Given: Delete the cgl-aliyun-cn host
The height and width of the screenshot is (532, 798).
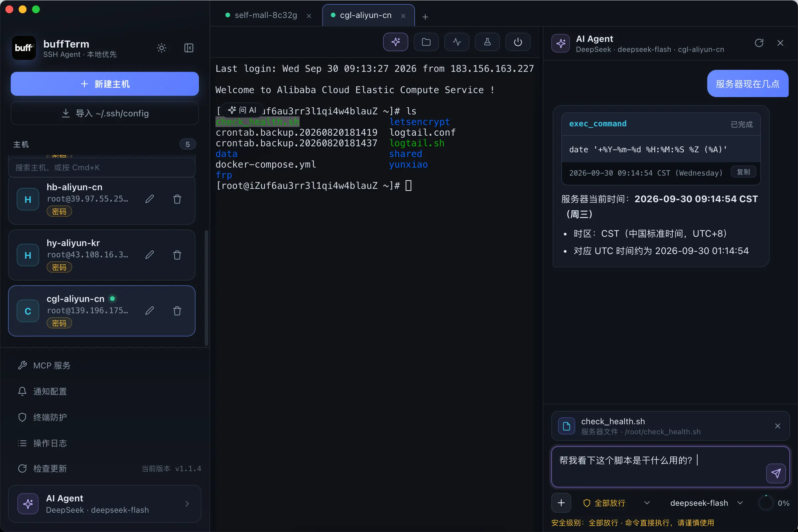Looking at the screenshot, I should [x=177, y=311].
